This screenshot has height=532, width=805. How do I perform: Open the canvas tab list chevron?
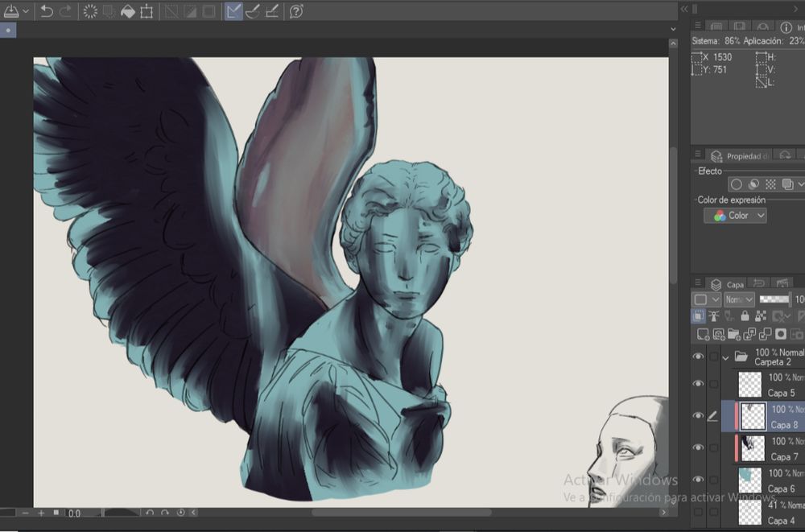674,29
